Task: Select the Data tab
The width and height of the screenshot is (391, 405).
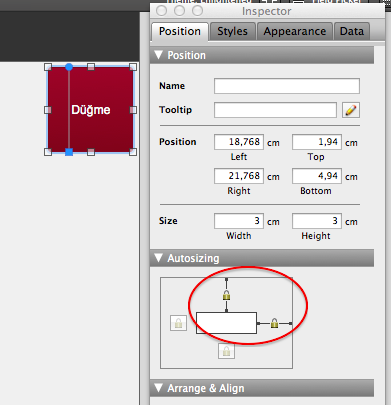Action: click(x=352, y=31)
